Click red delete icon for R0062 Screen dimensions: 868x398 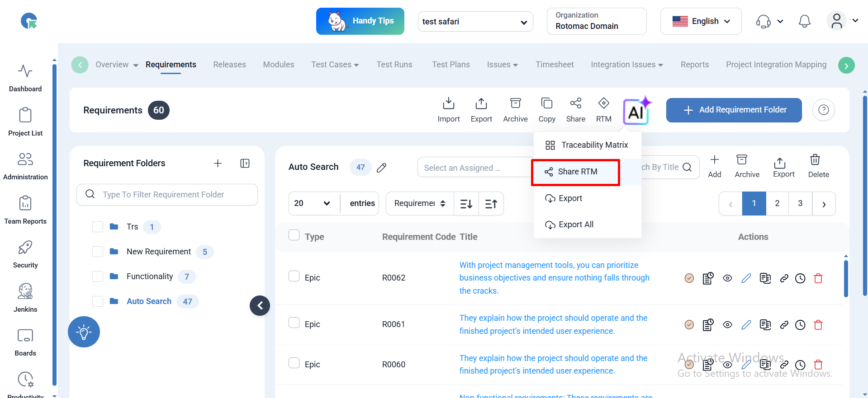click(818, 278)
